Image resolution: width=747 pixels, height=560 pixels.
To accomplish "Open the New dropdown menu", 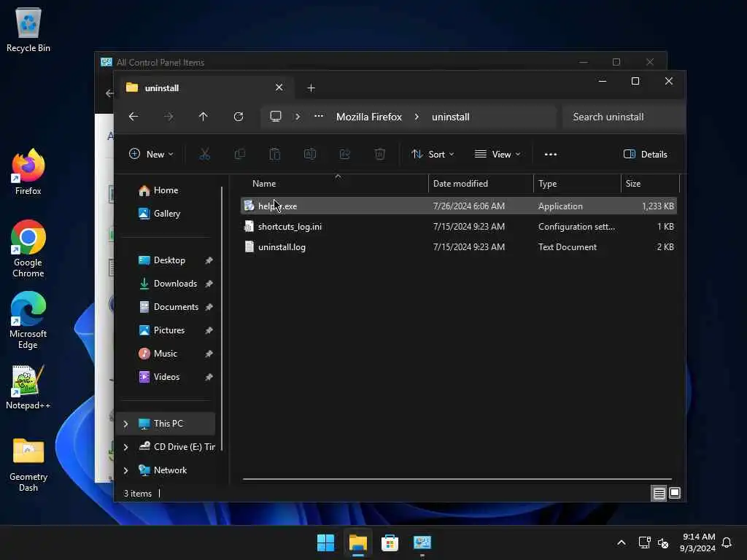I will pos(151,155).
